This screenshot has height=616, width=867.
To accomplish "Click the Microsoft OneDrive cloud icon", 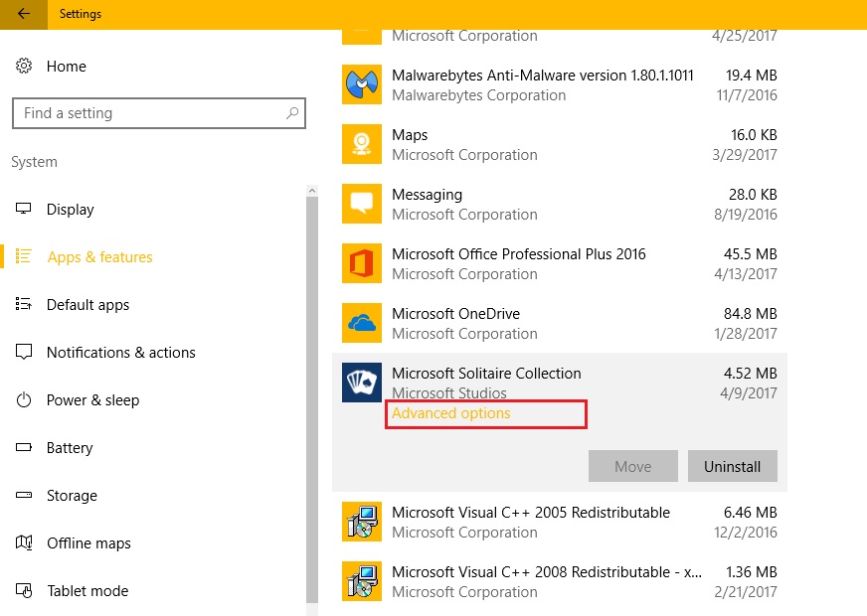I will pos(361,324).
